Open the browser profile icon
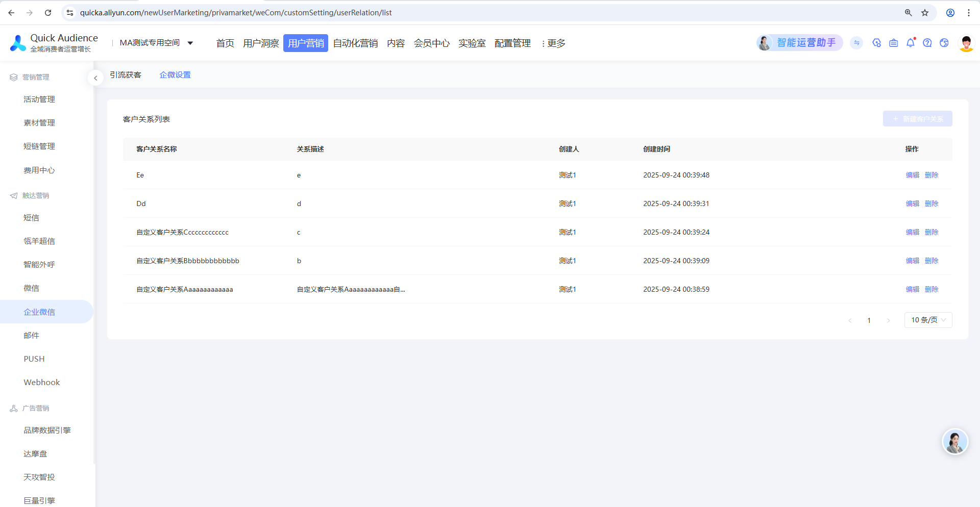The width and height of the screenshot is (980, 507). click(x=950, y=13)
